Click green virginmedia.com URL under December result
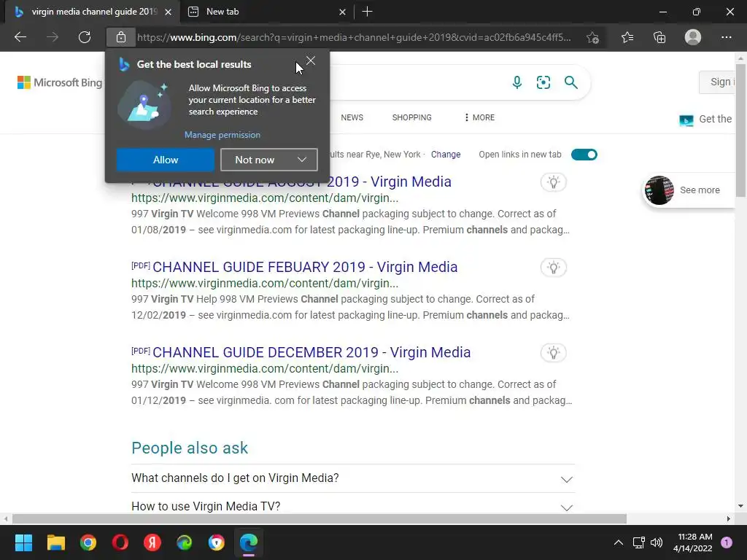Screen dimensions: 747x560 [x=265, y=368]
